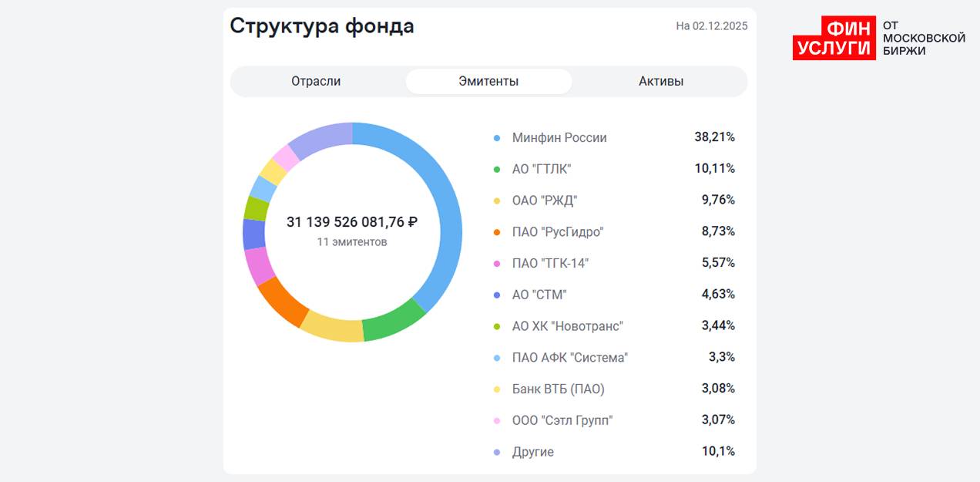Click the blue Минфин России legend dot
This screenshot has height=482, width=980.
497,138
